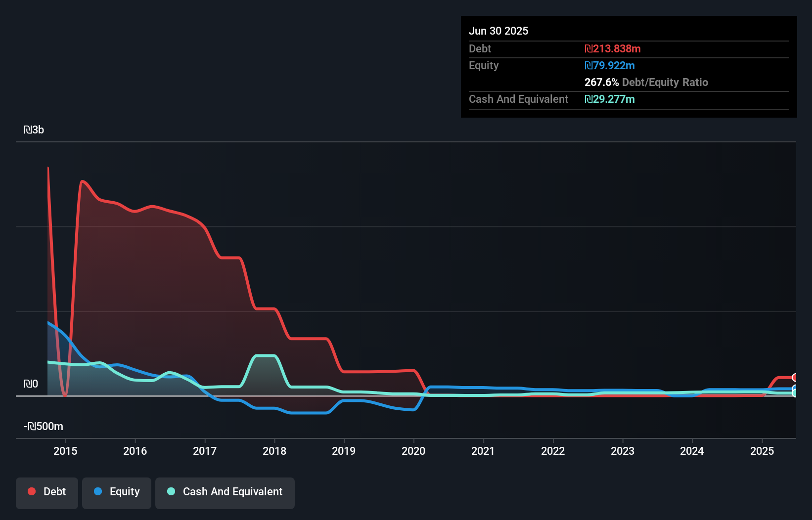Click the red Debt legend dot
Screen dimensions: 812x520
point(31,491)
